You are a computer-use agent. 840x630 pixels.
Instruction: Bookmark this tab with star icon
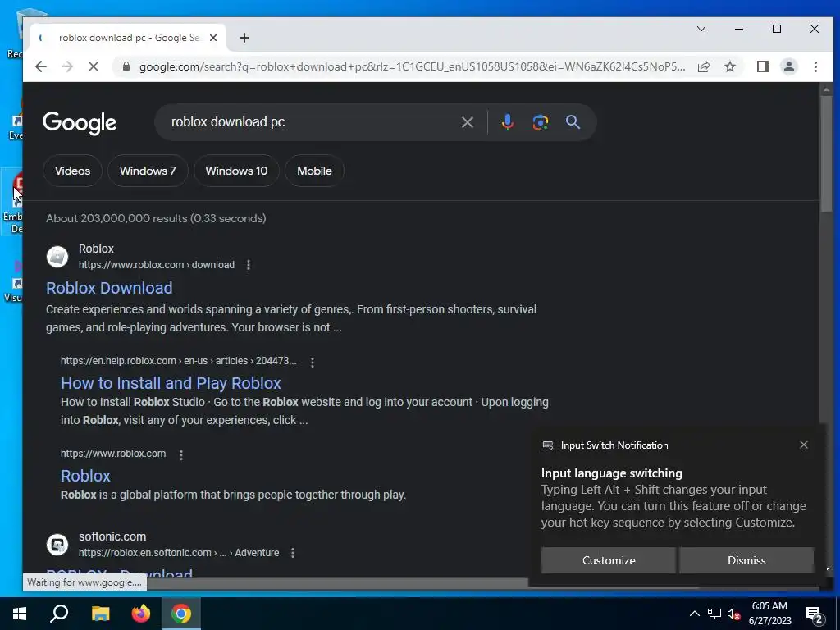[x=729, y=66]
